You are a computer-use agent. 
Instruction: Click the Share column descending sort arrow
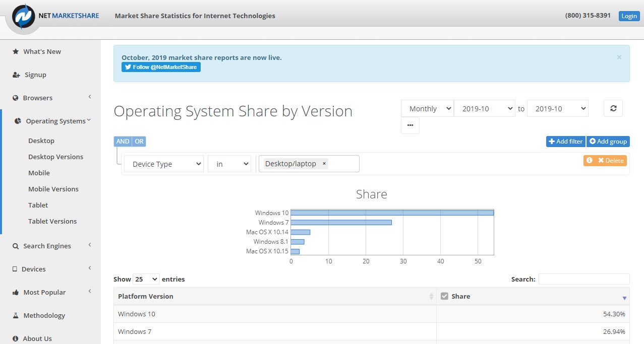pyautogui.click(x=625, y=298)
